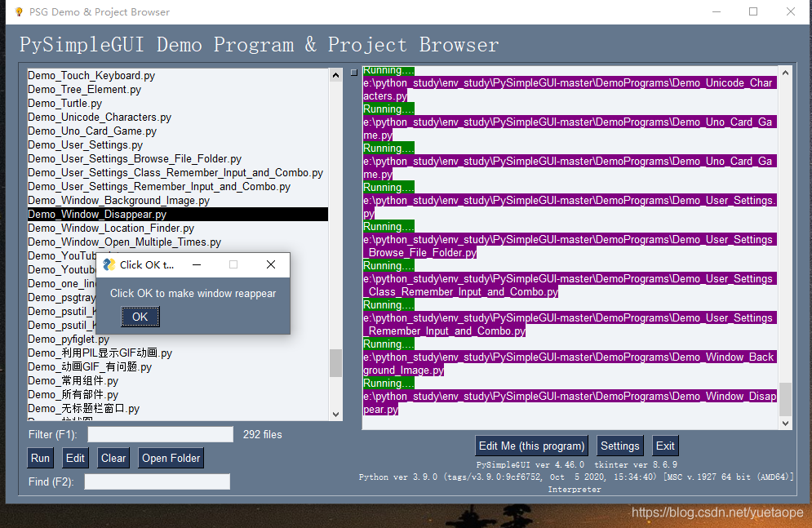The height and width of the screenshot is (528, 812).
Task: Click the file list scrollbar thumb
Action: click(x=335, y=363)
